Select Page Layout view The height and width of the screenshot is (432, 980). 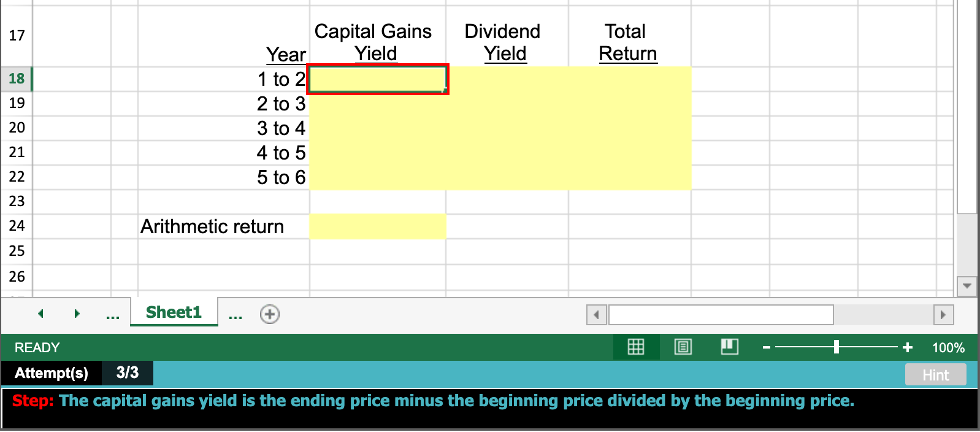pyautogui.click(x=683, y=347)
